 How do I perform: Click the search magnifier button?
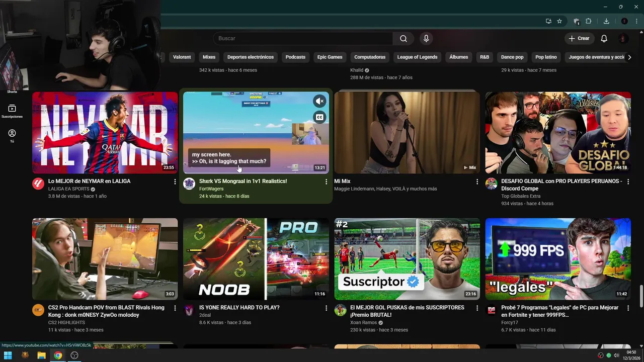(403, 39)
